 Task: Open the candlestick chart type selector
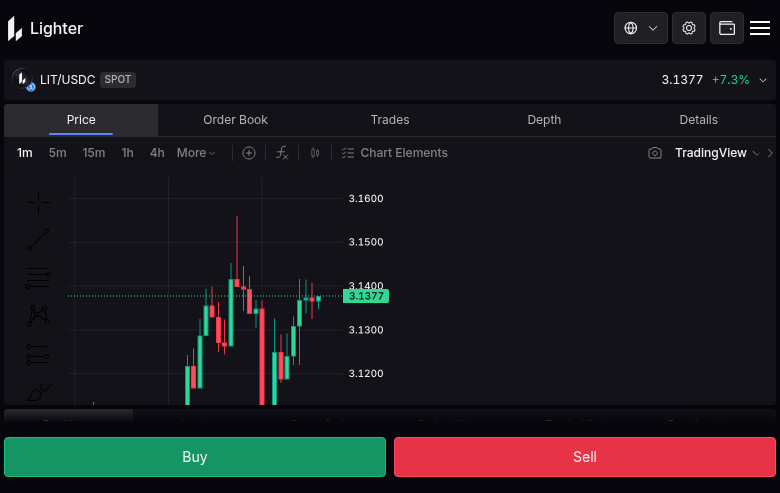pyautogui.click(x=315, y=153)
